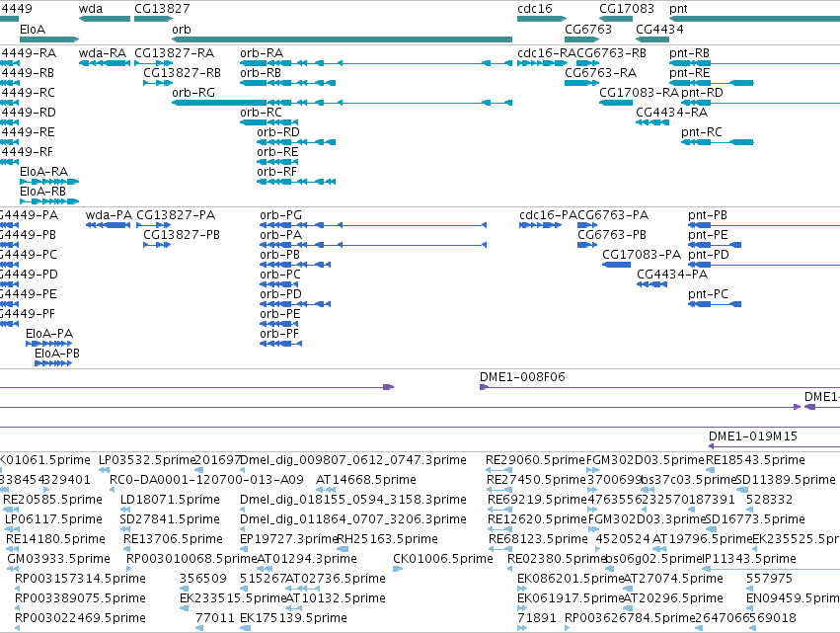The image size is (840, 633).
Task: Select the pnt-RE transcript label
Action: pos(689,73)
